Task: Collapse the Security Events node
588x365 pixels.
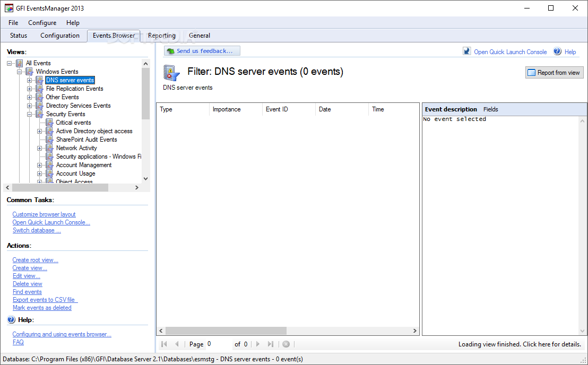Action: [29, 114]
